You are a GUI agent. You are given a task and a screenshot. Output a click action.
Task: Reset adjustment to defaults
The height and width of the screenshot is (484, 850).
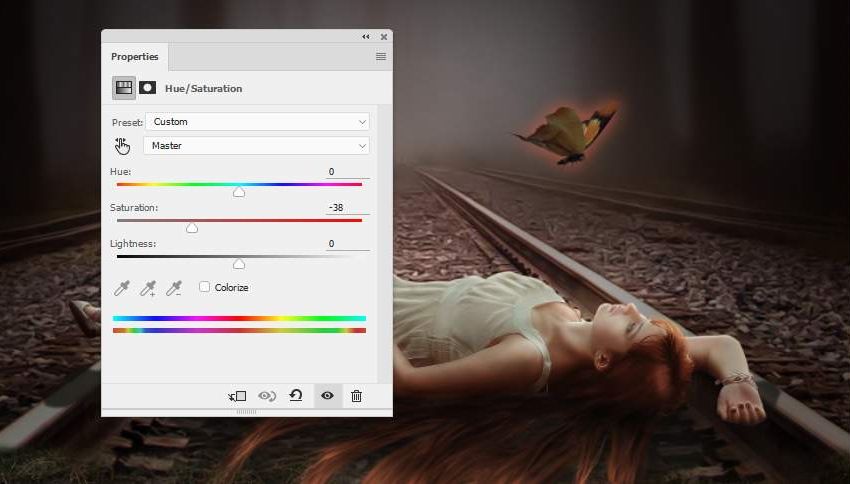point(296,396)
